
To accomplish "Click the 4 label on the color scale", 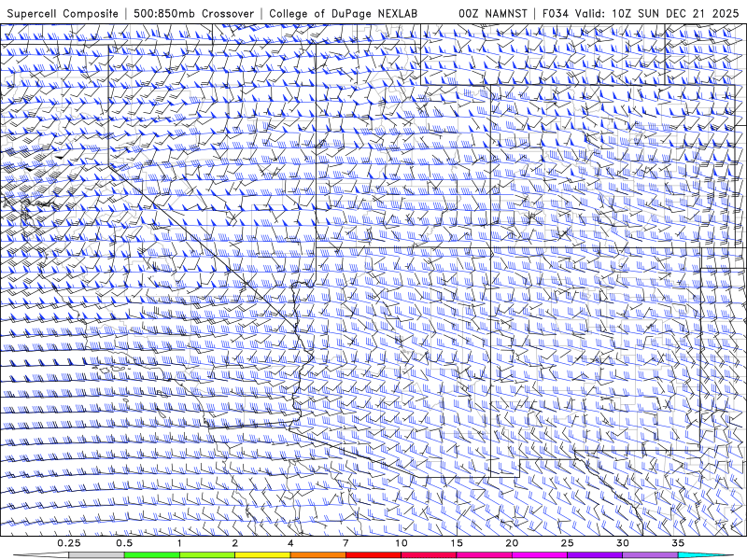I will [290, 543].
